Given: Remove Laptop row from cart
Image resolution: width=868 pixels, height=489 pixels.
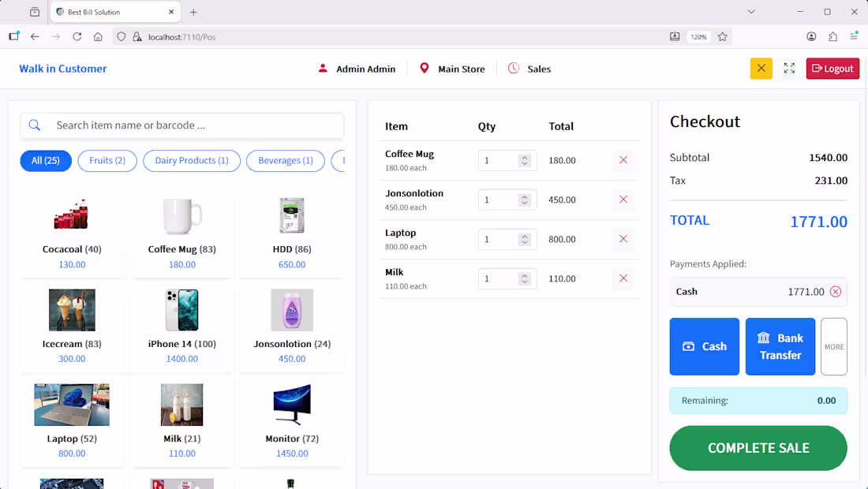Looking at the screenshot, I should point(623,239).
